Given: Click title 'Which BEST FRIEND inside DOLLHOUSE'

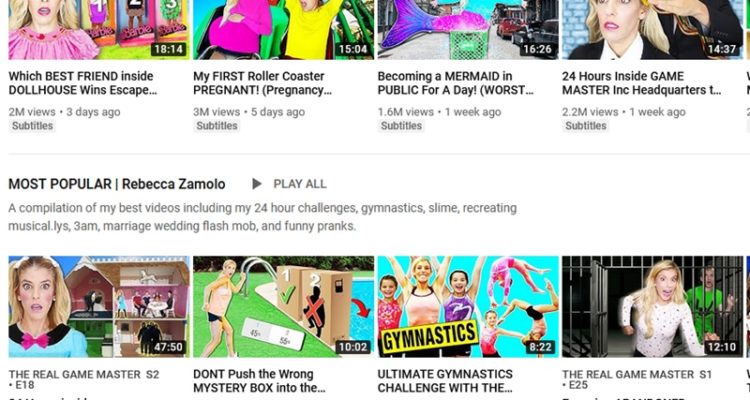Looking at the screenshot, I should click(83, 83).
